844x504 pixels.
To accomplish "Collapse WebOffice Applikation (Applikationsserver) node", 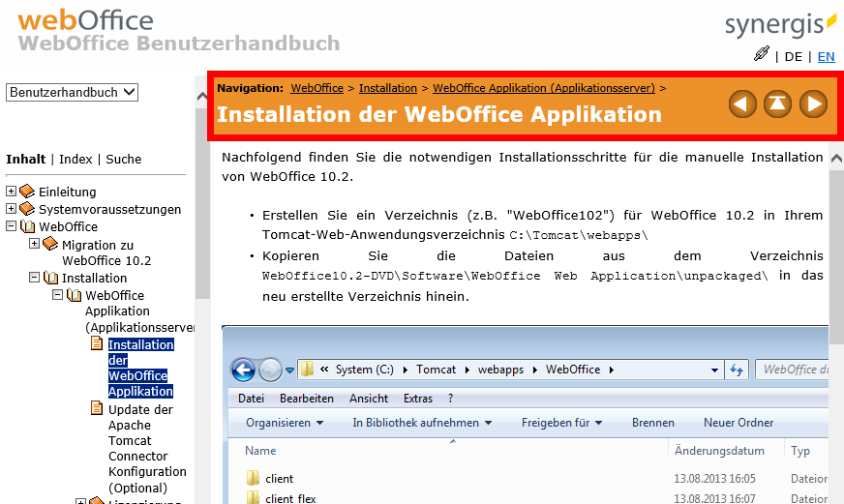I will (58, 295).
